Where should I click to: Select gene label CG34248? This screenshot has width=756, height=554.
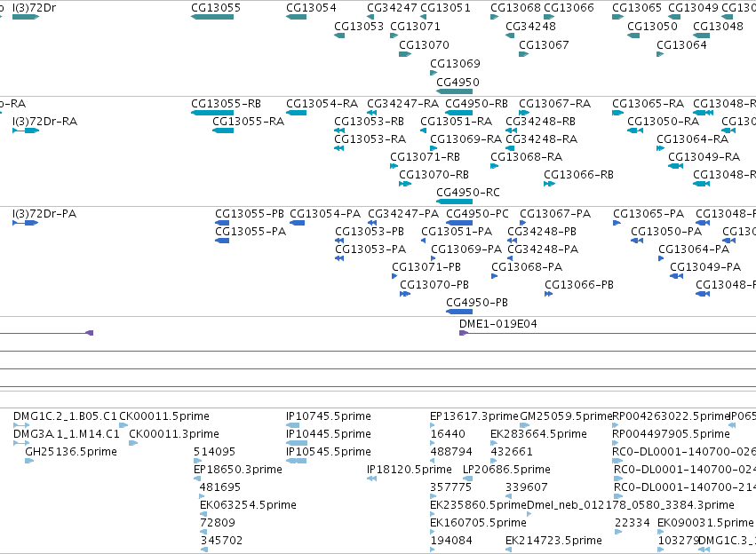[531, 26]
